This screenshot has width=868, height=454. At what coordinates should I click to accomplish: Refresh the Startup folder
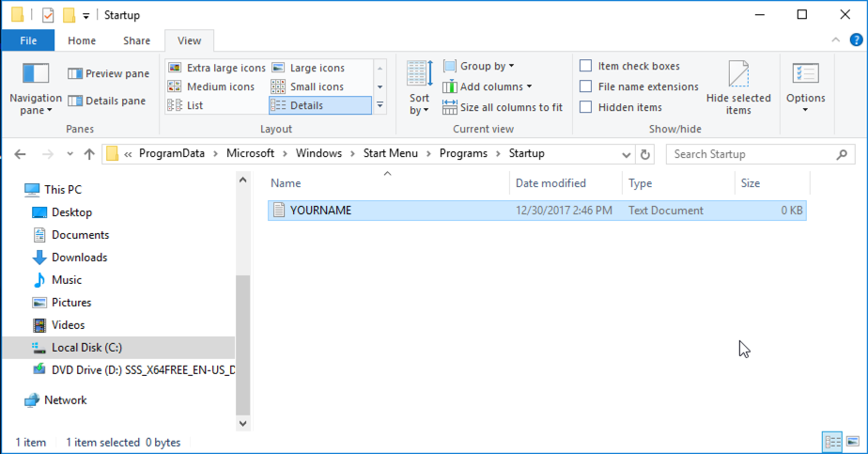(645, 154)
